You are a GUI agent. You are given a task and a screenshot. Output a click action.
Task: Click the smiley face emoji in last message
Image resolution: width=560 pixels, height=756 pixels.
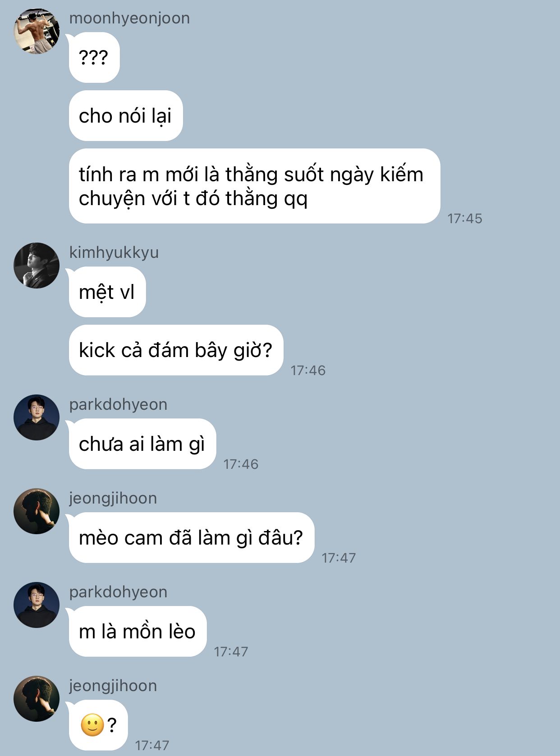92,725
